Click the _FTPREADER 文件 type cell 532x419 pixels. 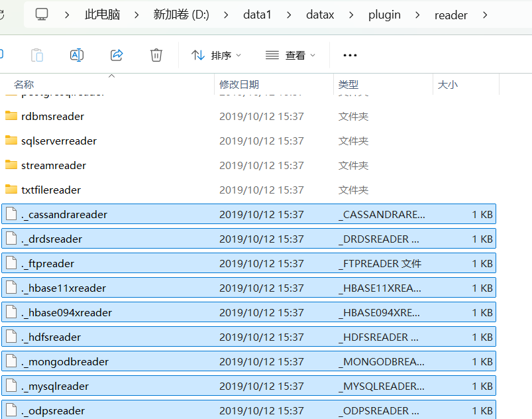[380, 263]
